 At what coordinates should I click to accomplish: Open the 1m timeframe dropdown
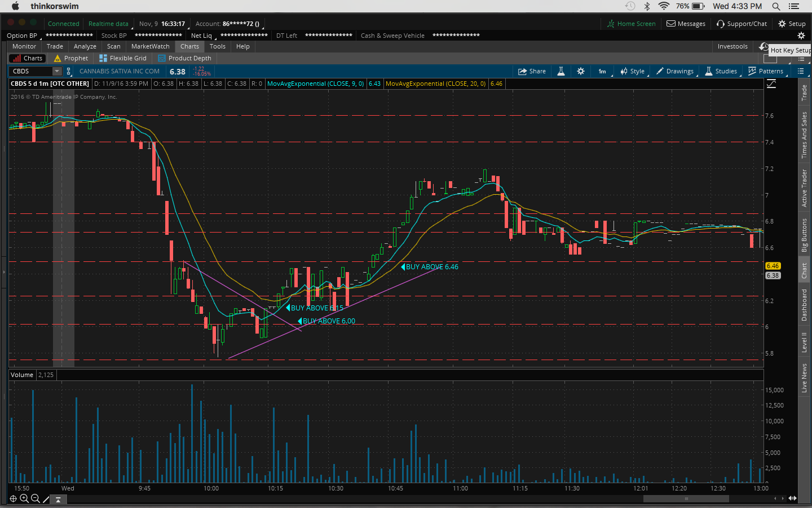[x=602, y=71]
